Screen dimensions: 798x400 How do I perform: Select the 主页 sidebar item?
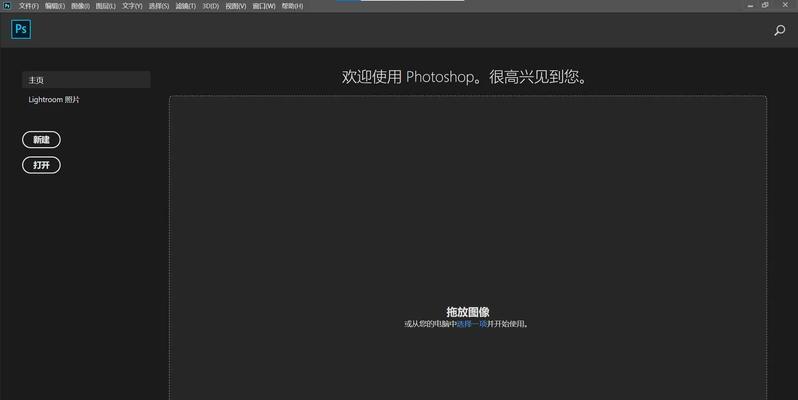pos(86,80)
